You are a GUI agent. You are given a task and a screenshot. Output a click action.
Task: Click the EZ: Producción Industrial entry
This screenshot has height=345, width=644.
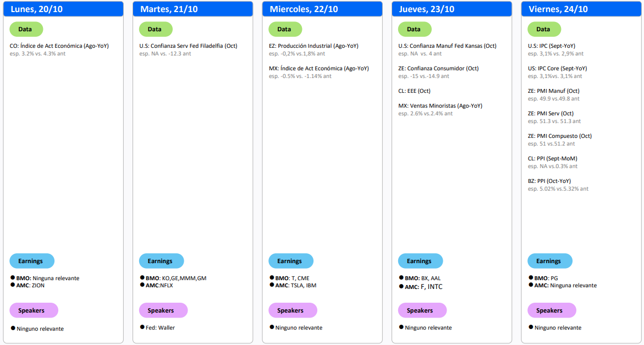[311, 46]
